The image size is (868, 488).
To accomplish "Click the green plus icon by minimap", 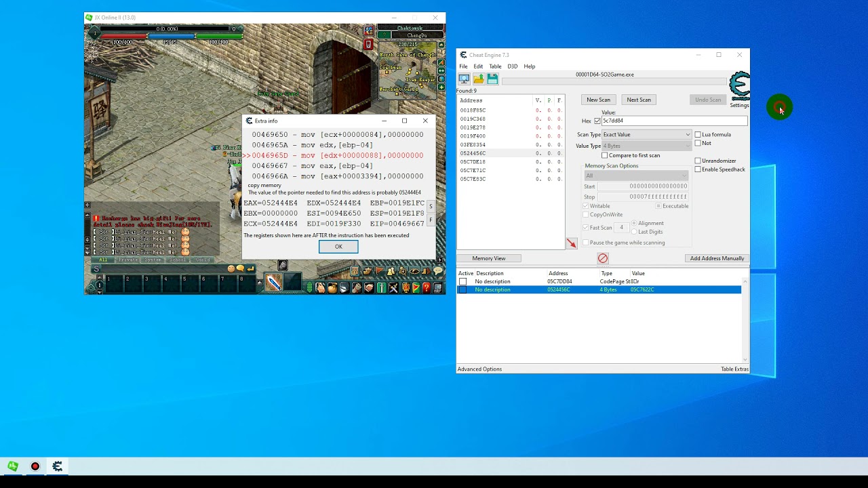I will 441,87.
